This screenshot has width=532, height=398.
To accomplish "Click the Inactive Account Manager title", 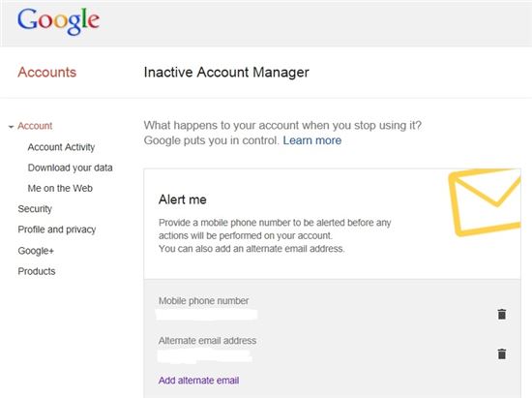I will pyautogui.click(x=226, y=72).
